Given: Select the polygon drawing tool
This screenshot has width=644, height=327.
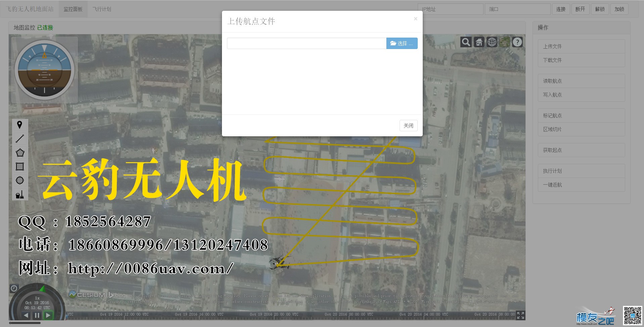Looking at the screenshot, I should pos(20,153).
